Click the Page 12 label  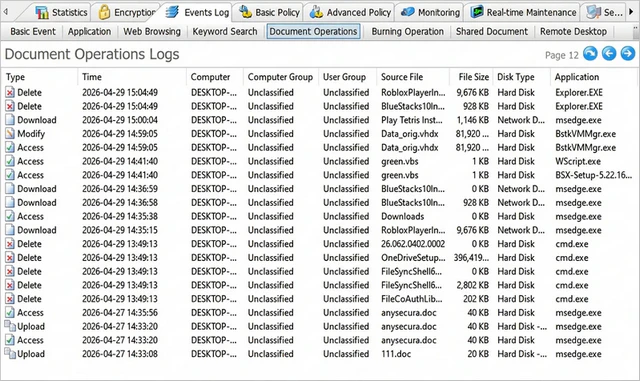(x=562, y=55)
